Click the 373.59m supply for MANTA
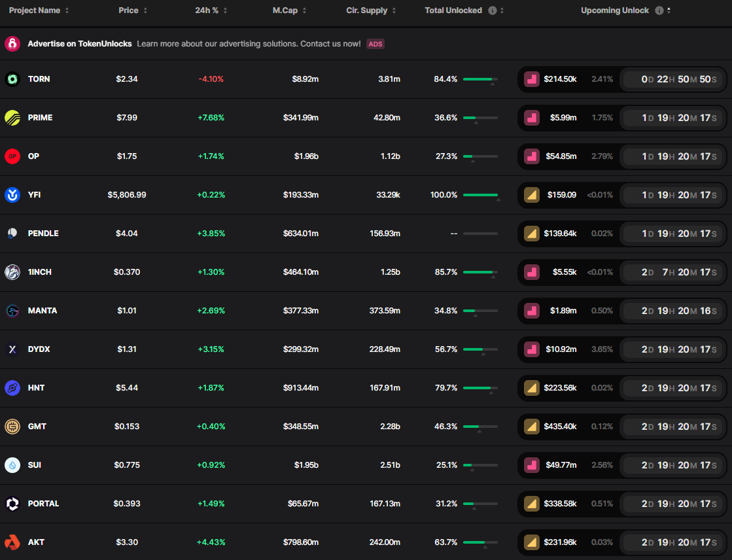Image resolution: width=732 pixels, height=560 pixels. (385, 311)
